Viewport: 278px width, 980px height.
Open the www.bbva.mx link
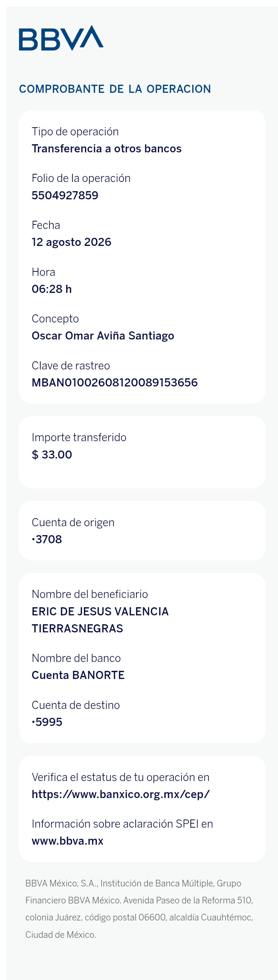click(x=68, y=841)
